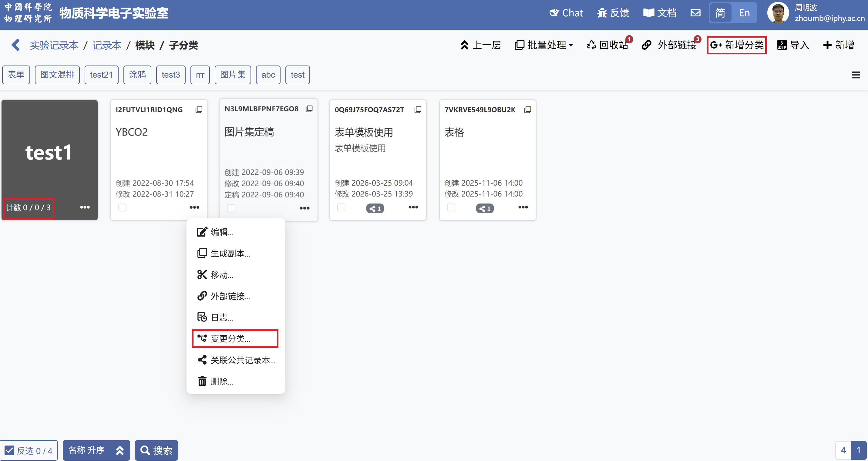The image size is (868, 461).
Task: Select checkbox on 表单模板使用 card
Action: 341,207
